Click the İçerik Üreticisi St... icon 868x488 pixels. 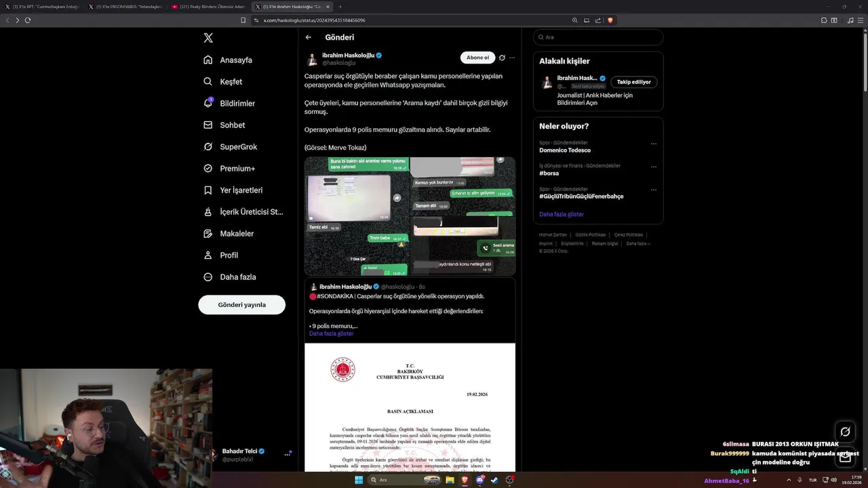pyautogui.click(x=208, y=211)
